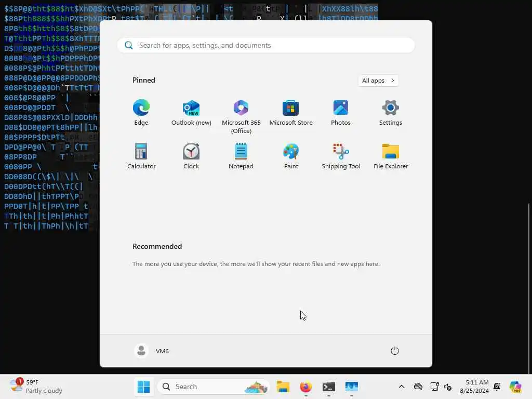Open the Edge browser
This screenshot has width=532, height=399.
(141, 113)
